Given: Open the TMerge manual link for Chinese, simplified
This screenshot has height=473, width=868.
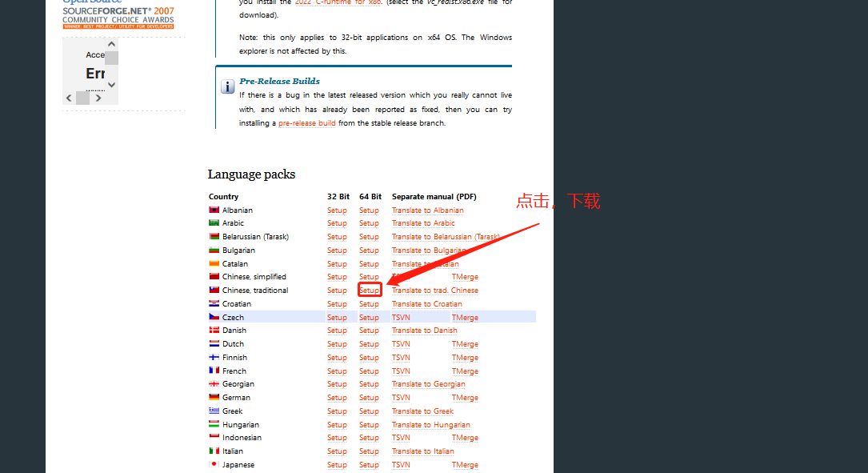Looking at the screenshot, I should coord(465,277).
